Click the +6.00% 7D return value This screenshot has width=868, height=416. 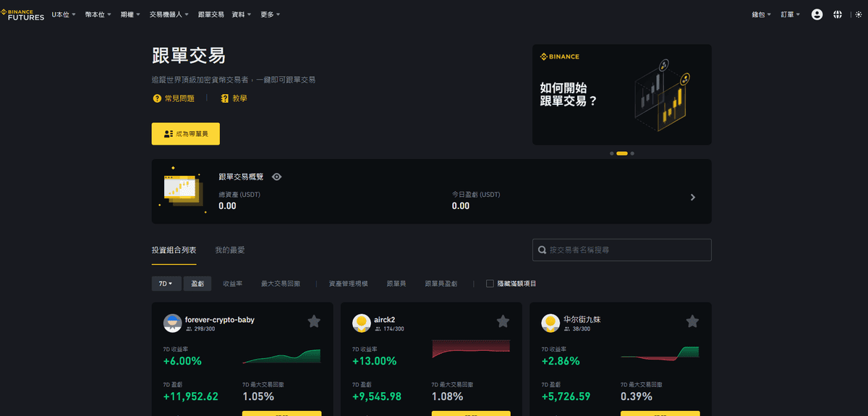[182, 361]
